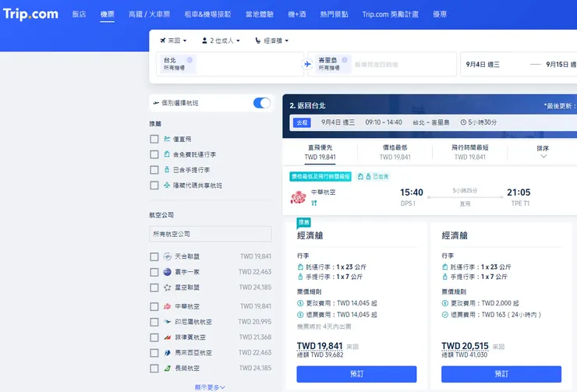
Task: Open the 高鐵 / 火車票 menu
Action: [x=150, y=14]
